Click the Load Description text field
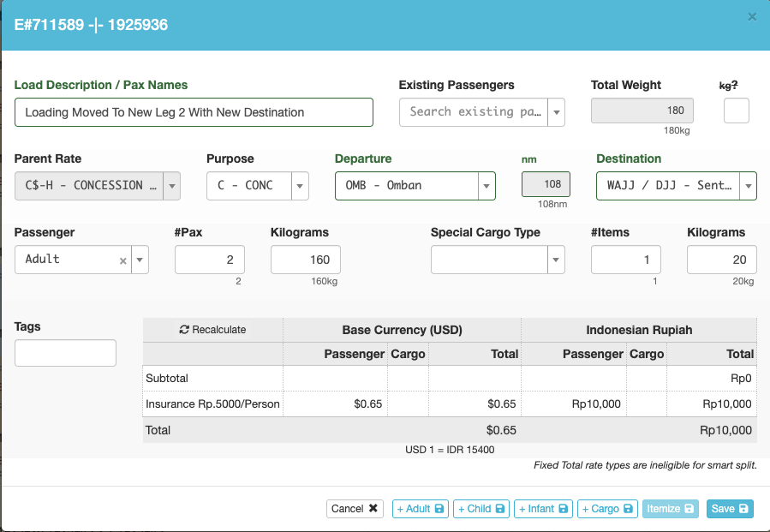The height and width of the screenshot is (532, 770). pyautogui.click(x=194, y=112)
